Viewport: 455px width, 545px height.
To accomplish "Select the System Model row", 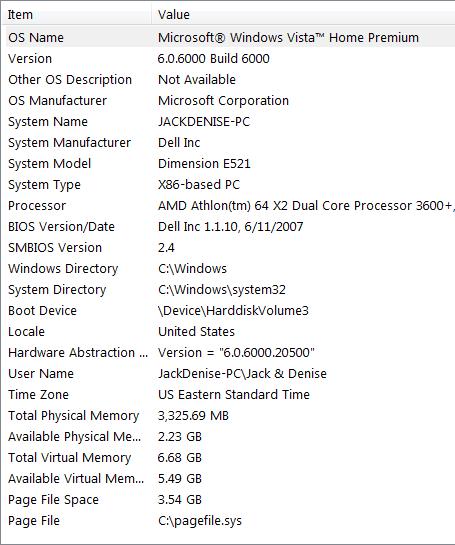I will tap(228, 163).
